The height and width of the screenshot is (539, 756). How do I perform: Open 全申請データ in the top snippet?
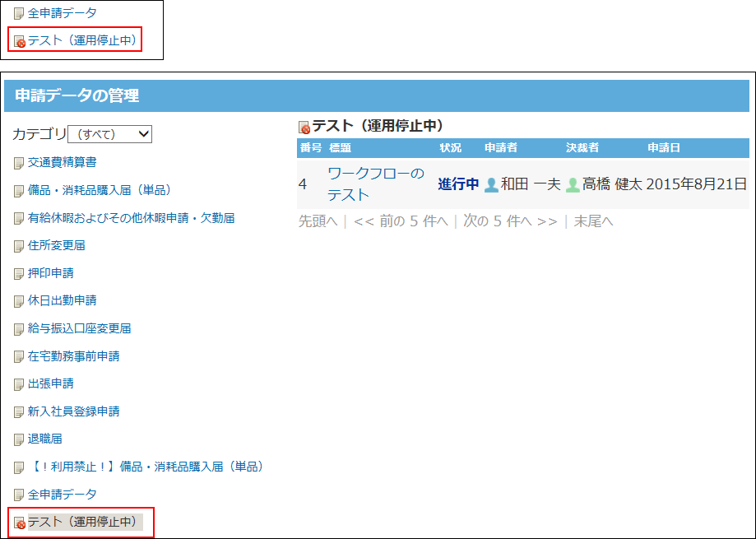(x=63, y=13)
